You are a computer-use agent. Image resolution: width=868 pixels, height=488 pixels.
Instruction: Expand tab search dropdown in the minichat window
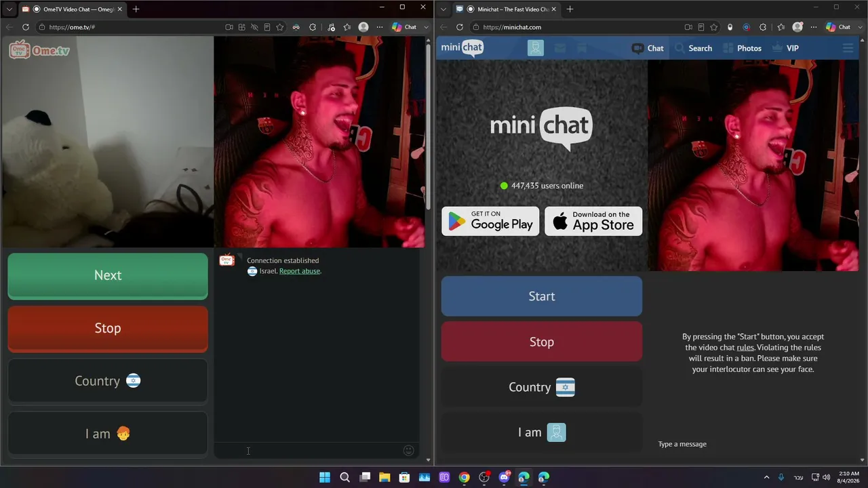443,9
